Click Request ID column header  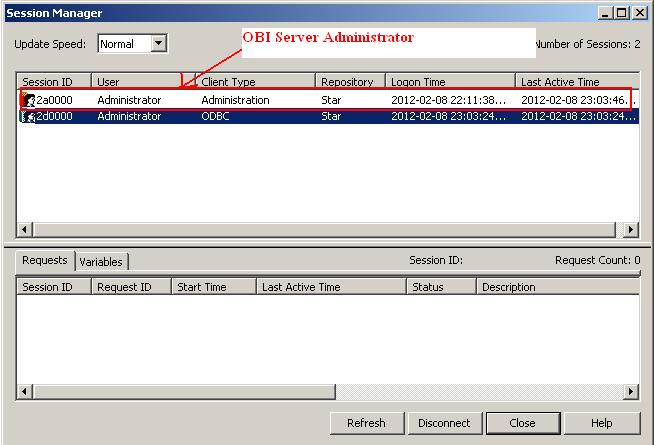[x=131, y=287]
